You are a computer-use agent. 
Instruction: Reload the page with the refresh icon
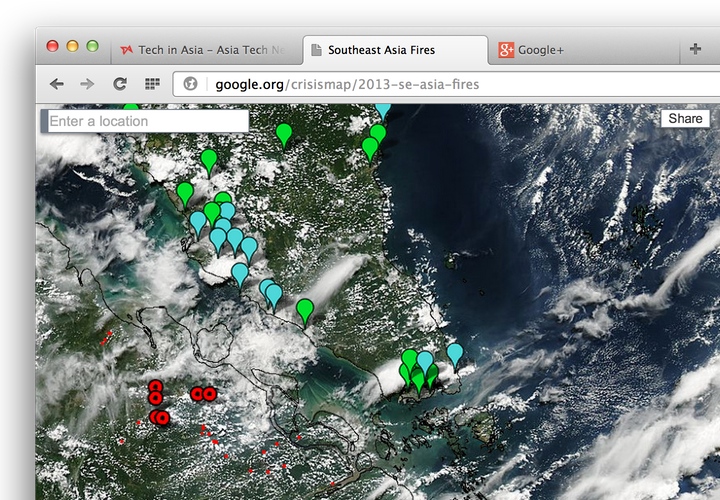point(120,84)
